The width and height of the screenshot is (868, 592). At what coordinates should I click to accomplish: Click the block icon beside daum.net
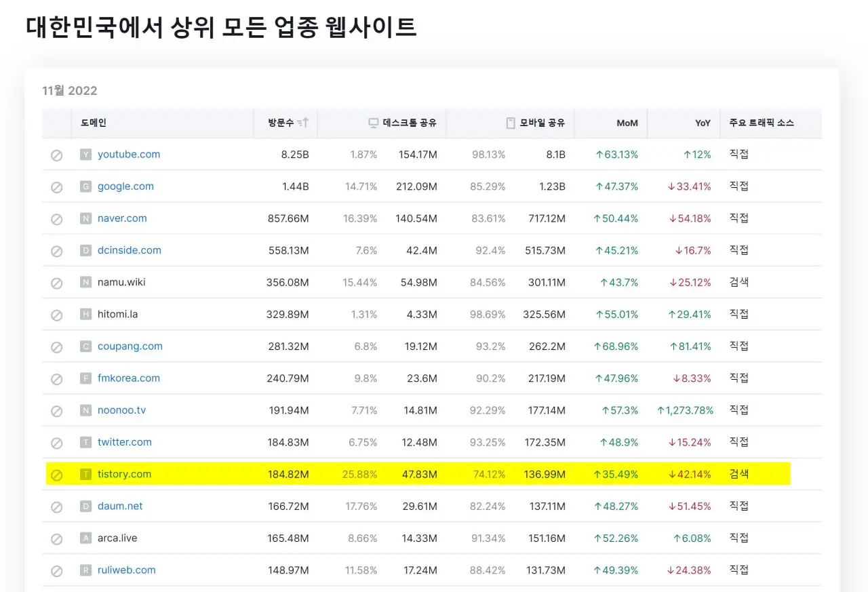pyautogui.click(x=57, y=507)
